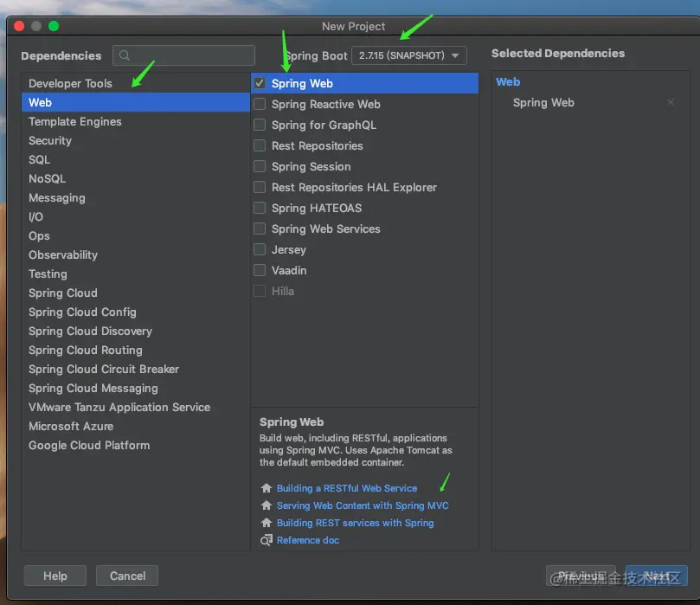Choose the Security category
700x605 pixels.
pyautogui.click(x=136, y=140)
